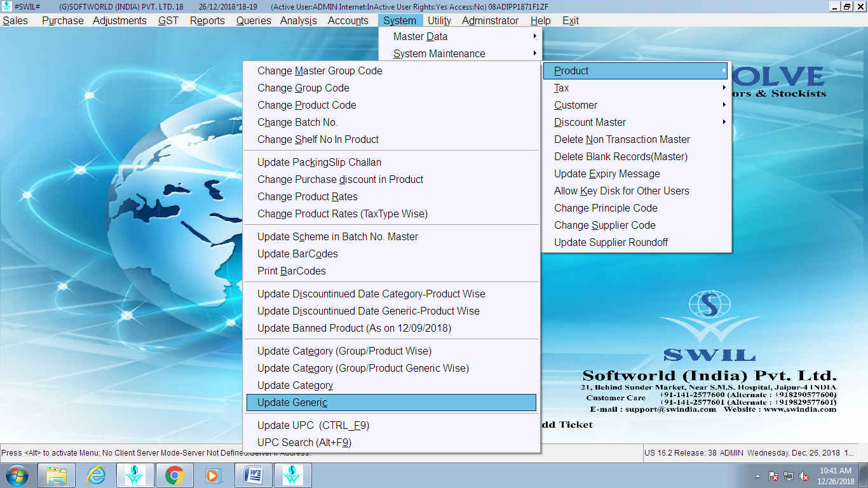Choose Print BarCodes
This screenshot has height=488, width=868.
coord(391,271)
